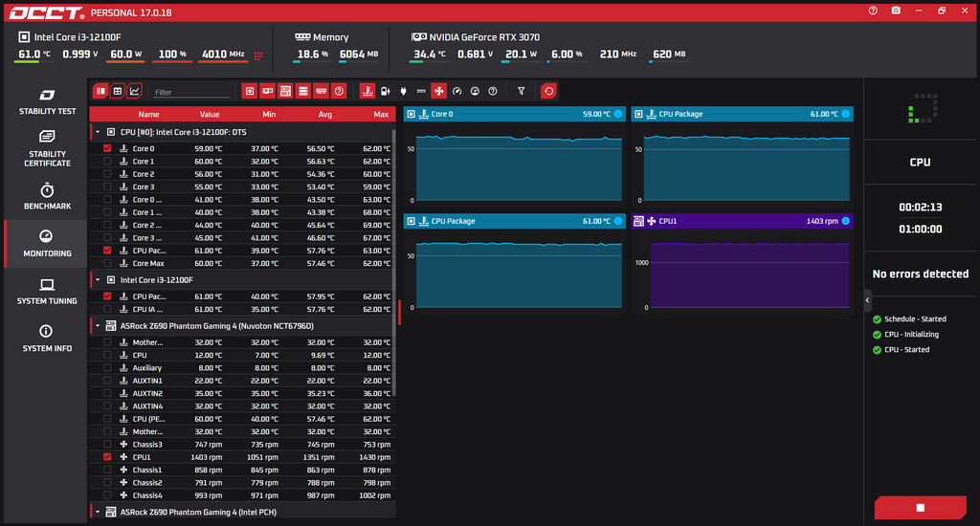This screenshot has height=526, width=980.
Task: Sort the table by the Avg column
Action: coord(325,115)
